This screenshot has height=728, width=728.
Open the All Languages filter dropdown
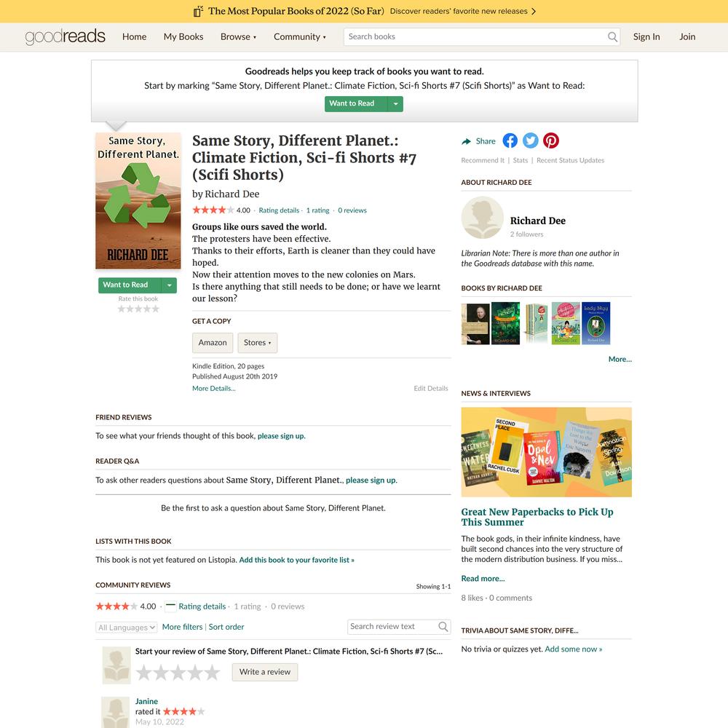[x=127, y=628]
